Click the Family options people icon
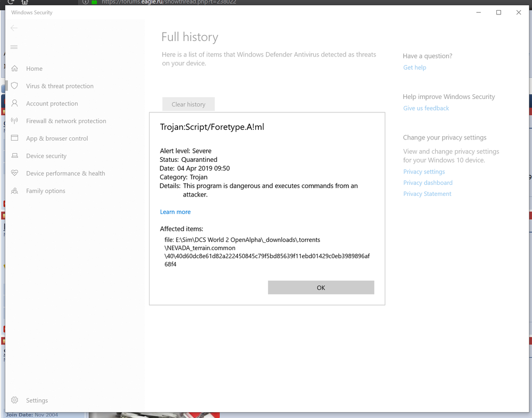This screenshot has width=532, height=418. 14,191
